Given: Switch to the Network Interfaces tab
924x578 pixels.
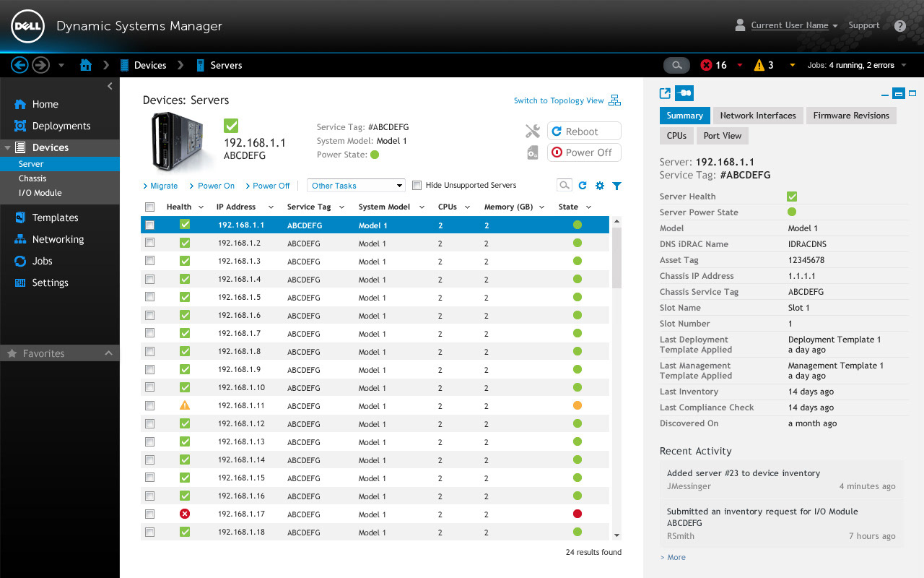Looking at the screenshot, I should coord(758,116).
